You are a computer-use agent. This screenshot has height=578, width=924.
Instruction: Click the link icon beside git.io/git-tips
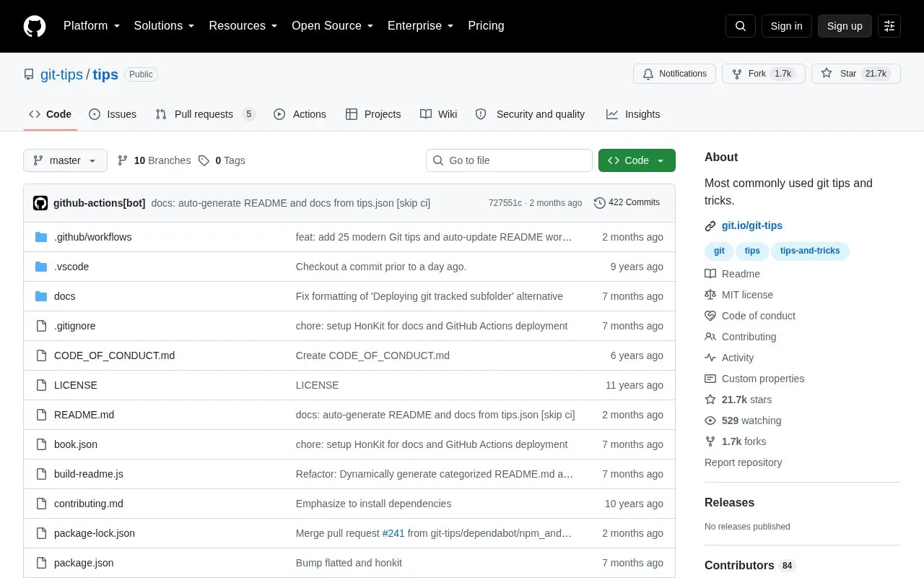(710, 226)
